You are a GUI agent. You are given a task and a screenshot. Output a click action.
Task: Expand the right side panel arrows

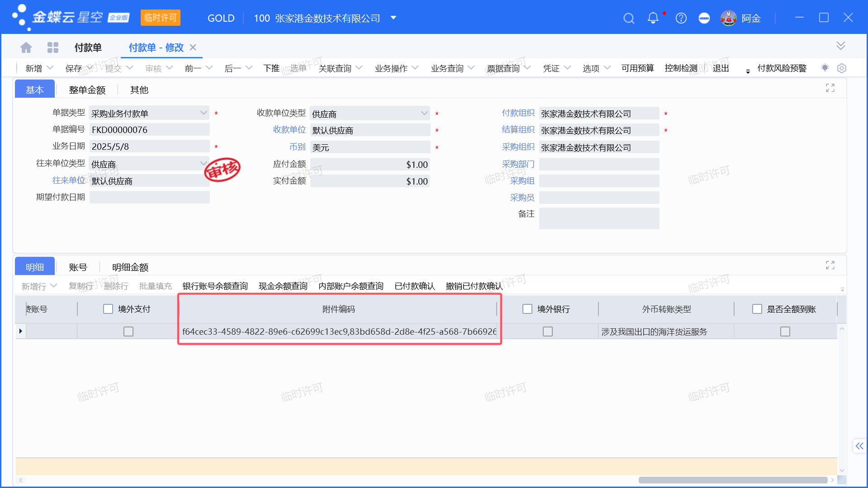pos(859,446)
